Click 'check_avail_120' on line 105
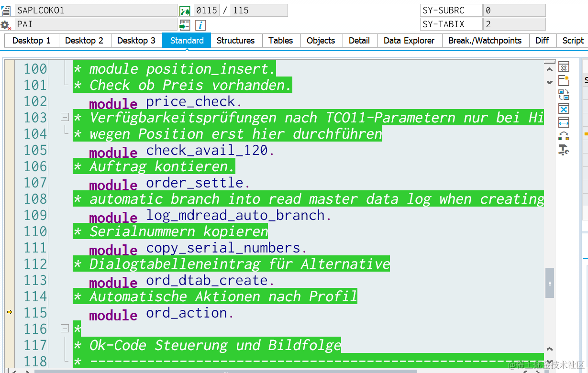 (207, 151)
